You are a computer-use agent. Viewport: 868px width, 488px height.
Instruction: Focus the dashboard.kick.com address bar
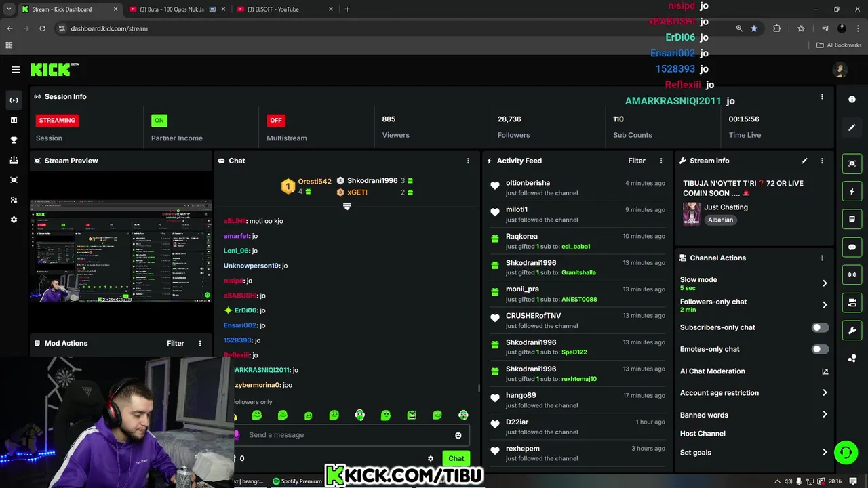[x=393, y=28]
